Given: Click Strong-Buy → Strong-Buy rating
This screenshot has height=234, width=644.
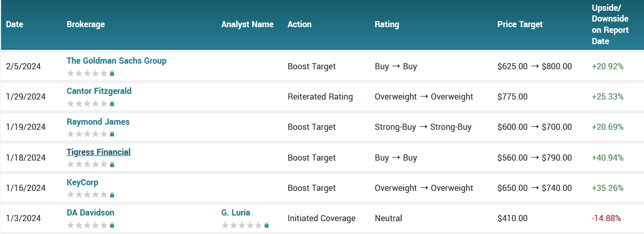Looking at the screenshot, I should [x=423, y=127].
